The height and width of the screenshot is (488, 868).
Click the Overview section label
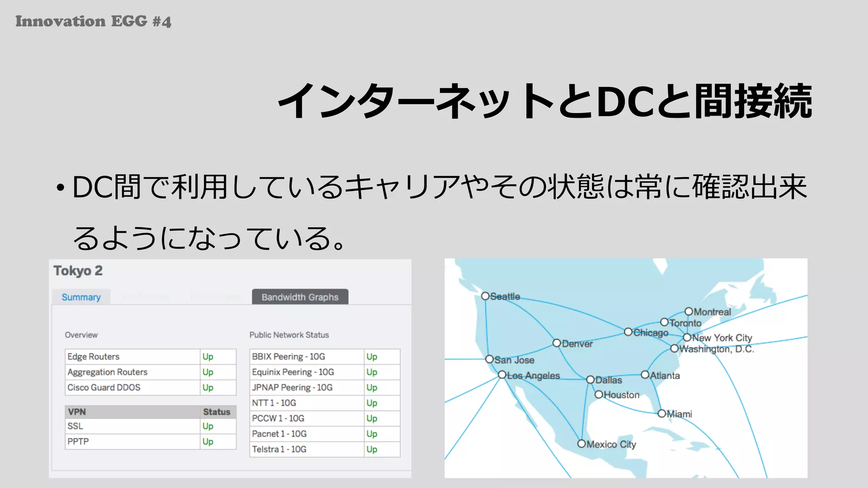pos(81,335)
